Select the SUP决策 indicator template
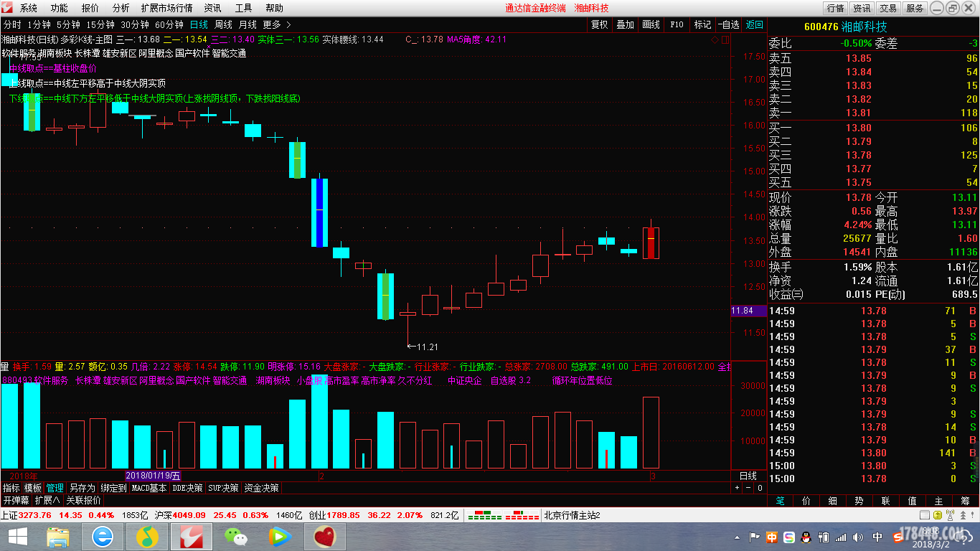 pos(224,488)
